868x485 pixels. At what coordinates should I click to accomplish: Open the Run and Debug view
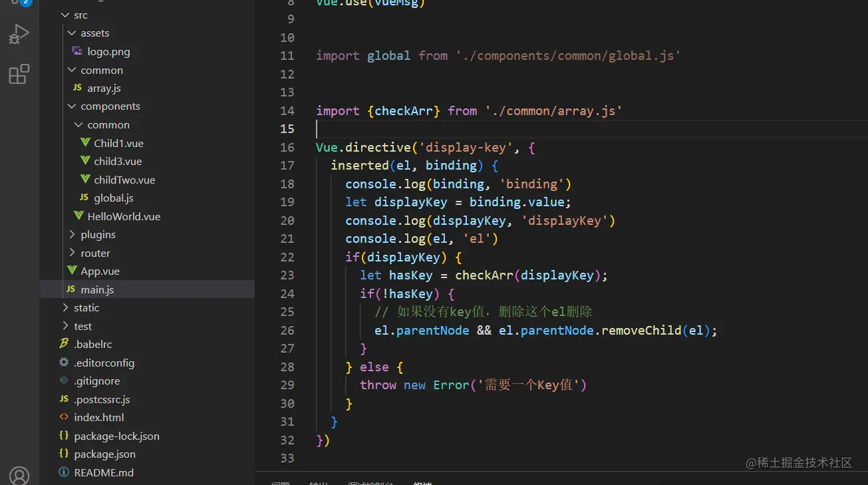tap(19, 34)
